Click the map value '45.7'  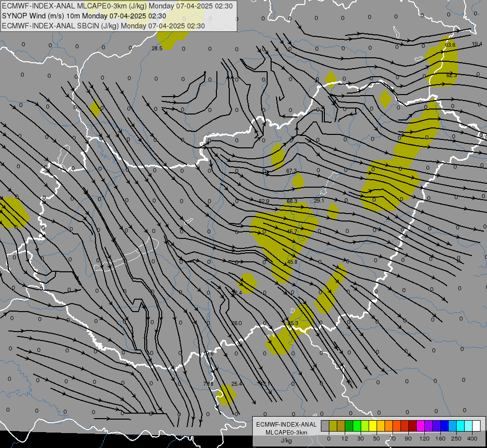pyautogui.click(x=292, y=231)
